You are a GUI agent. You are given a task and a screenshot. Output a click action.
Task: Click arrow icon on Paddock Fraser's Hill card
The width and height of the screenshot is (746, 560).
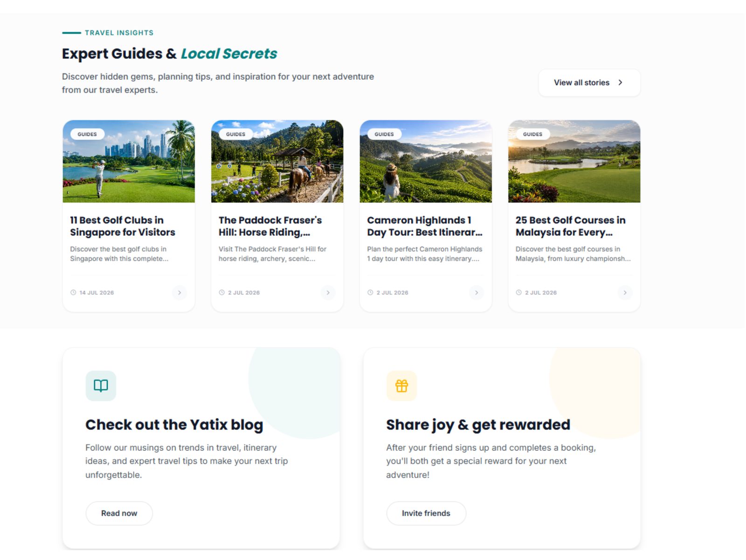[328, 293]
